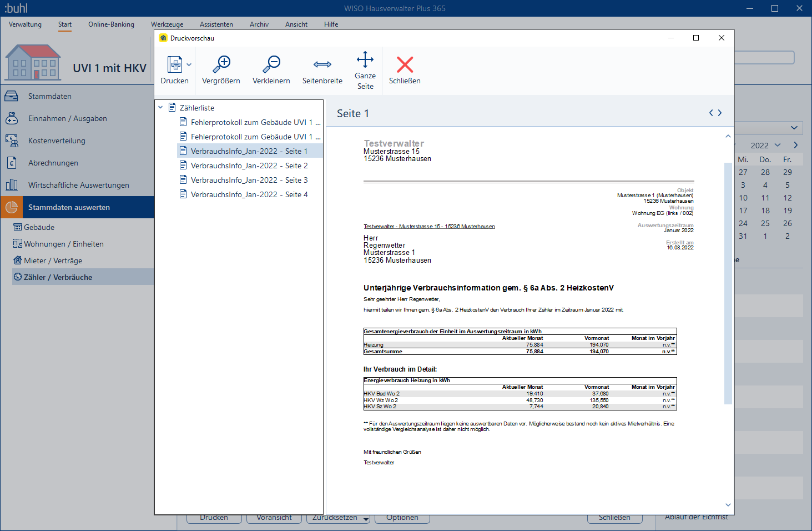Screen dimensions: 812x531
Task: Zoom in with Vergrößern icon
Action: coord(221,64)
